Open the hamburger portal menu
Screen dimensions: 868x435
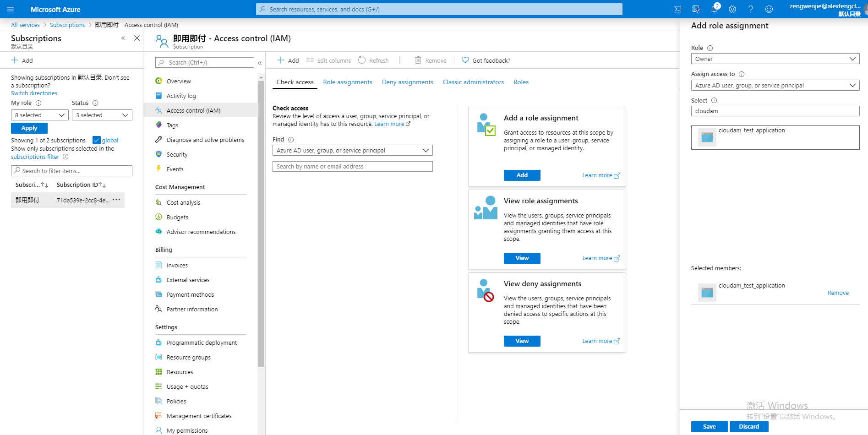(x=11, y=9)
